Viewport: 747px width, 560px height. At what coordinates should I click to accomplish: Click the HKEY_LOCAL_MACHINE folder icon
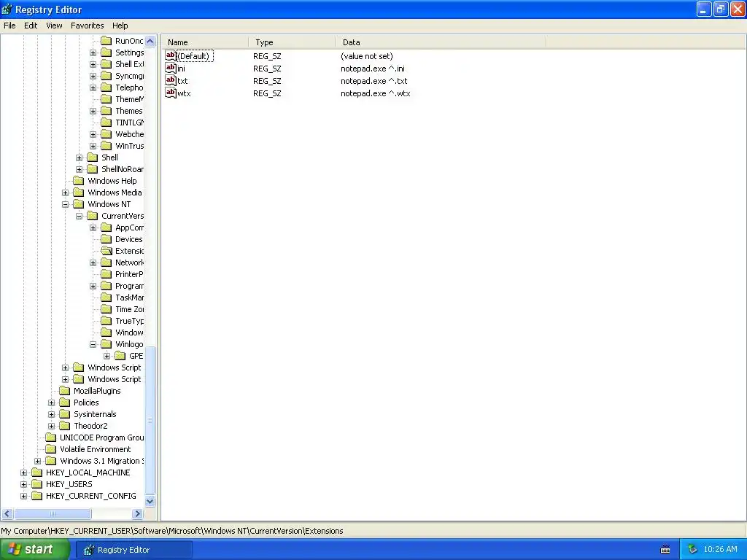tap(36, 472)
